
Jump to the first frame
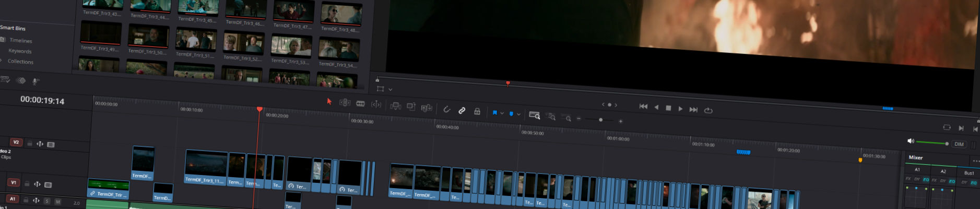tap(643, 106)
